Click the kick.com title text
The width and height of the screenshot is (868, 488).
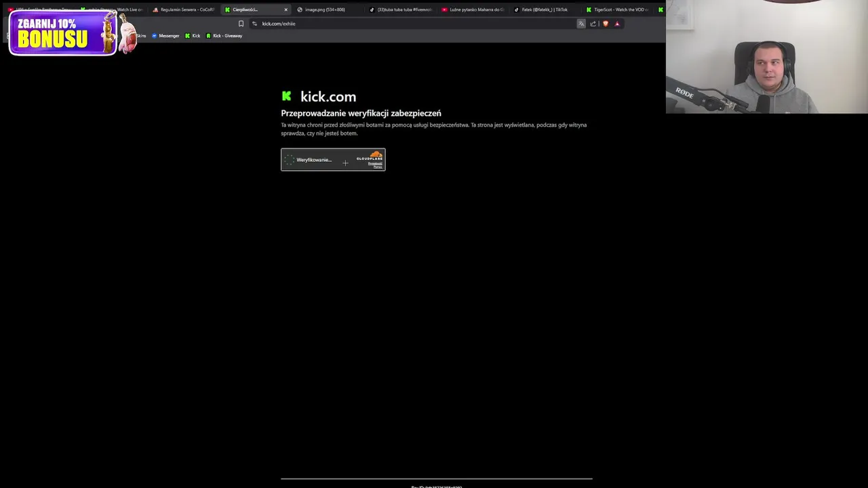(328, 97)
